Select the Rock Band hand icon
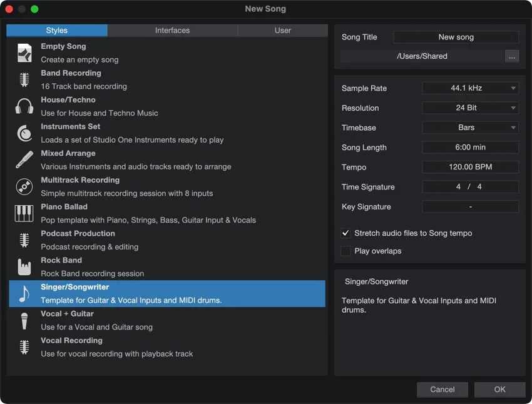 coord(24,266)
